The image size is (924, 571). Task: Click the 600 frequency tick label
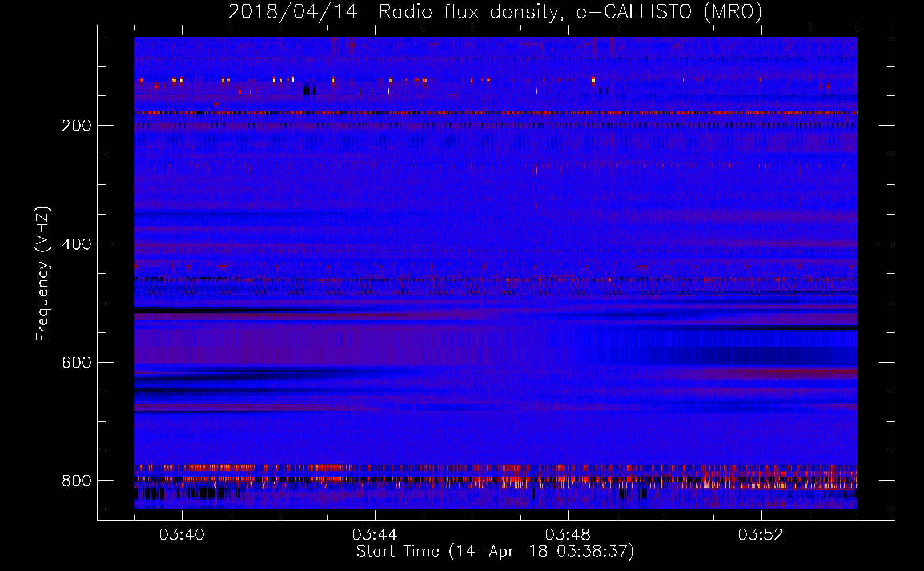[77, 363]
